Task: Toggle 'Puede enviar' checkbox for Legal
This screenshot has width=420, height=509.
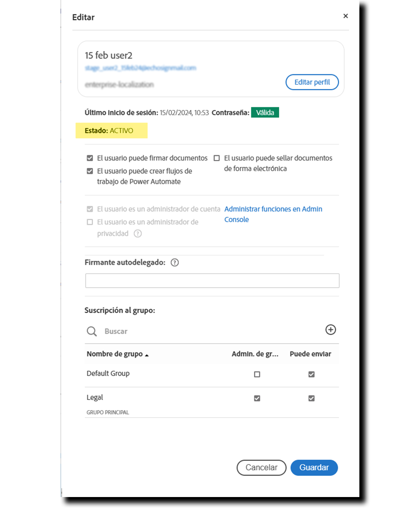Action: click(312, 398)
